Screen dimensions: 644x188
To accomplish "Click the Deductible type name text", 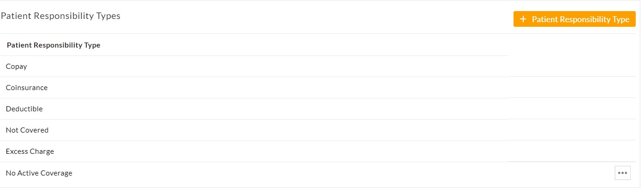I will coord(24,109).
